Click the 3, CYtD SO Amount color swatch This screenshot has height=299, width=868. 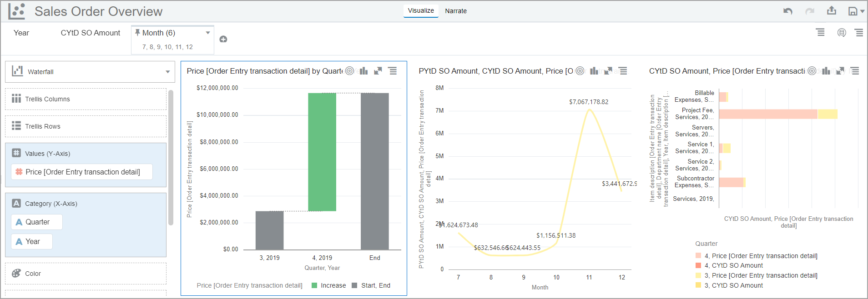tap(698, 285)
